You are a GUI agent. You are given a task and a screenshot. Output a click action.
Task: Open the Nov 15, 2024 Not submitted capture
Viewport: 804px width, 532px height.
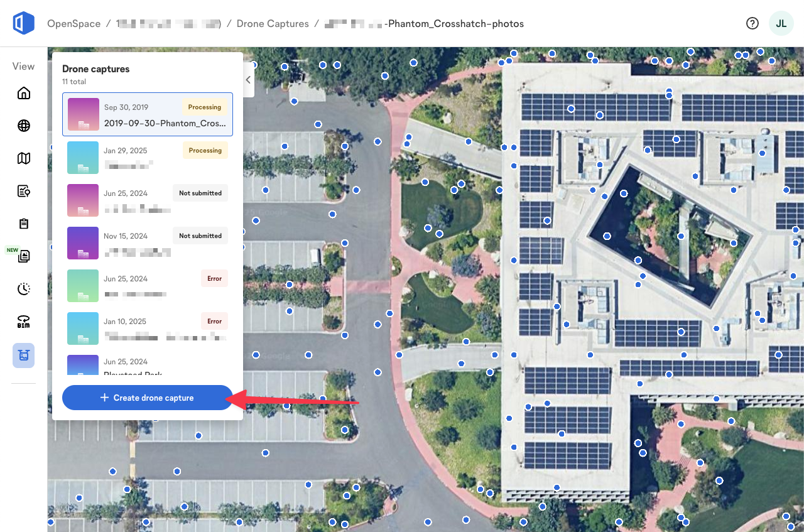pos(147,243)
